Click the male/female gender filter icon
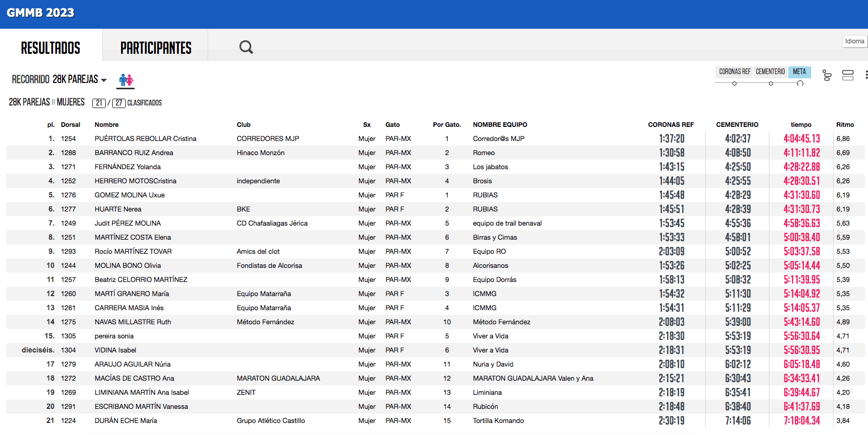 [126, 80]
